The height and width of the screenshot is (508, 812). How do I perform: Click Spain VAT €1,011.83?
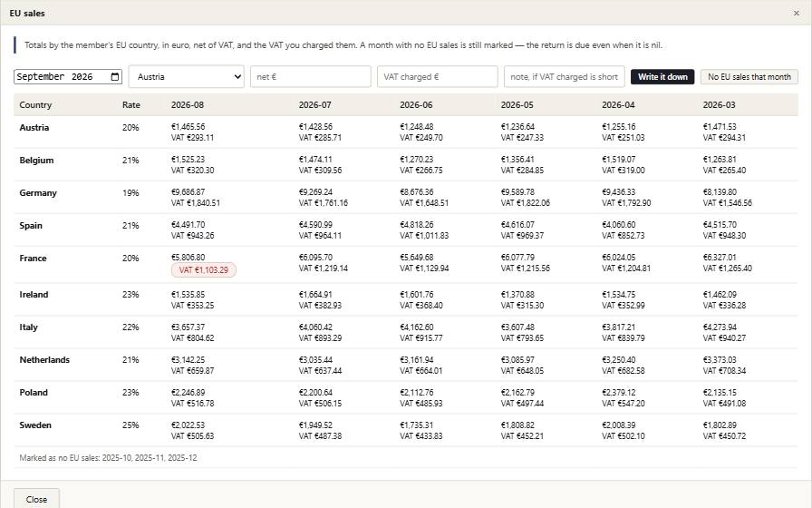(424, 236)
